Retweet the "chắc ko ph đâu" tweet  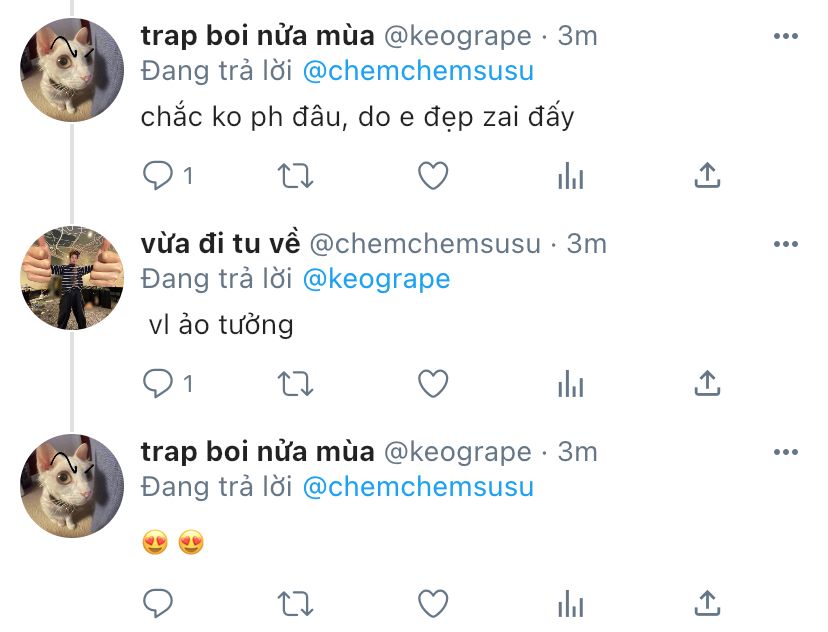pos(294,177)
